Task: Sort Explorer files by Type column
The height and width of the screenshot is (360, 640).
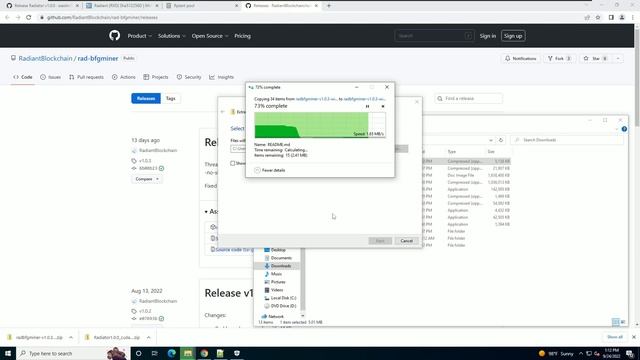Action: pos(451,151)
